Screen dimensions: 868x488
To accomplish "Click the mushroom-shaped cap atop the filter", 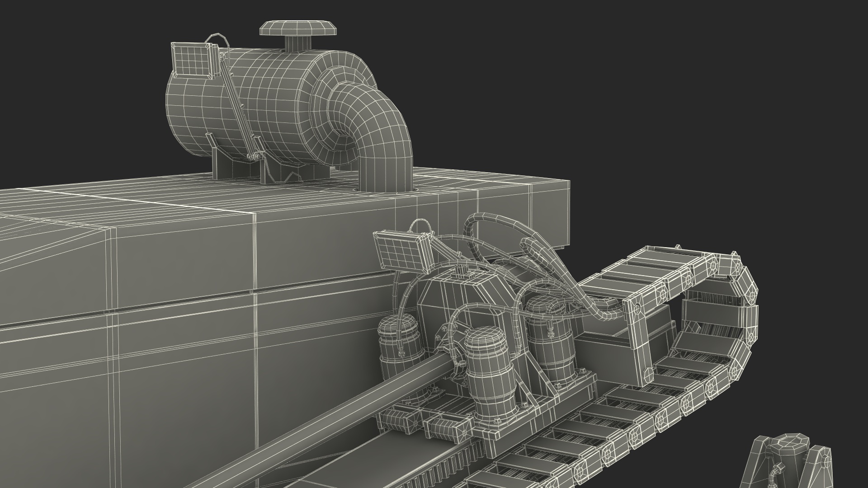I will pos(299,28).
